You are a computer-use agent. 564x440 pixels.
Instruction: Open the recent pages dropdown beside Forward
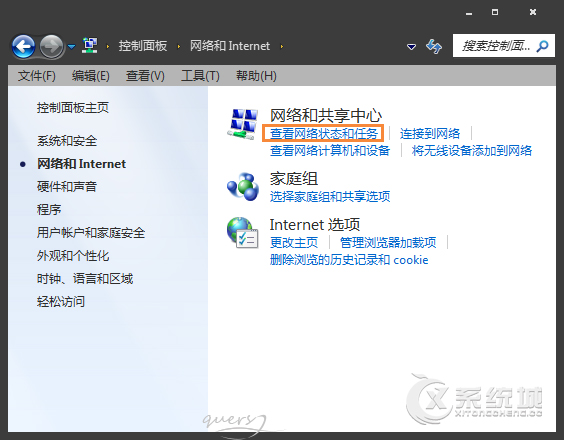(72, 46)
